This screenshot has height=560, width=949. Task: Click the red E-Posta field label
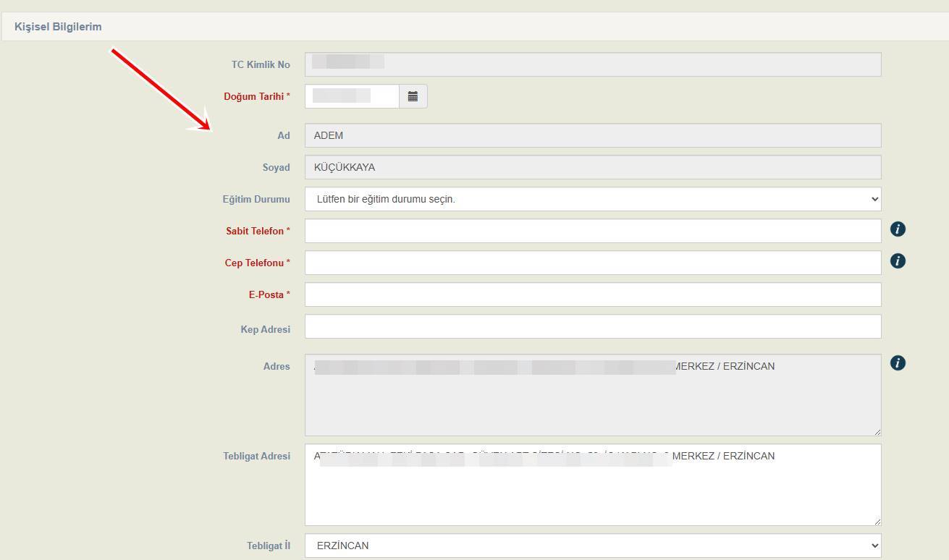coord(269,294)
